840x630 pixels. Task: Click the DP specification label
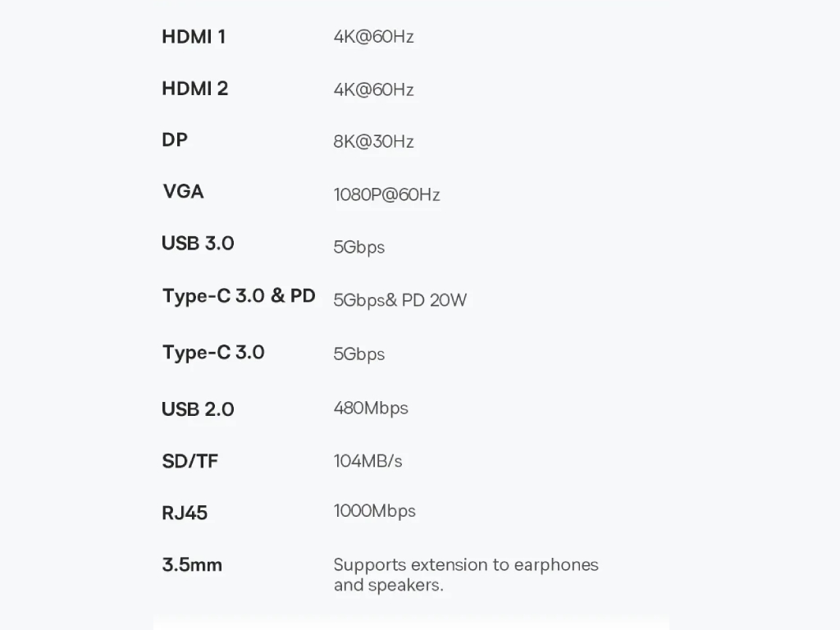[175, 139]
